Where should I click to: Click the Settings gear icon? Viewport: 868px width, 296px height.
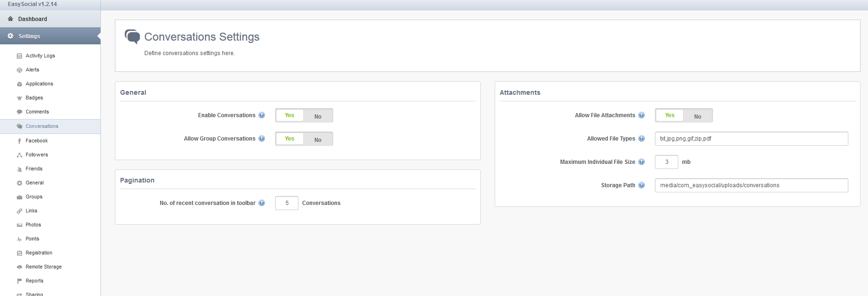pyautogui.click(x=10, y=36)
